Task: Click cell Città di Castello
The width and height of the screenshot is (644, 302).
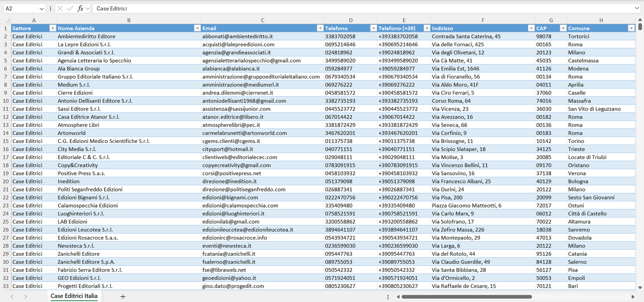Action: (601, 213)
